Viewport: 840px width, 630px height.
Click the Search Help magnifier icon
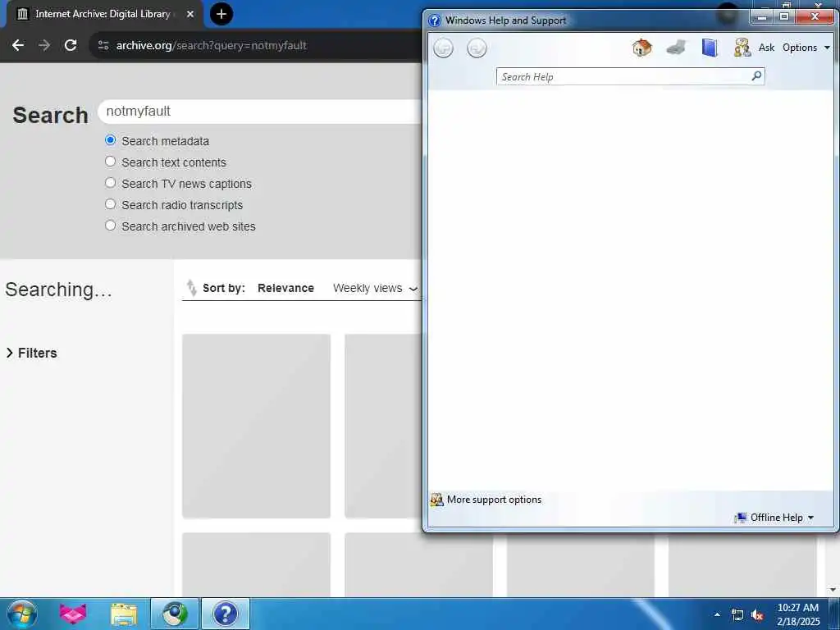756,76
